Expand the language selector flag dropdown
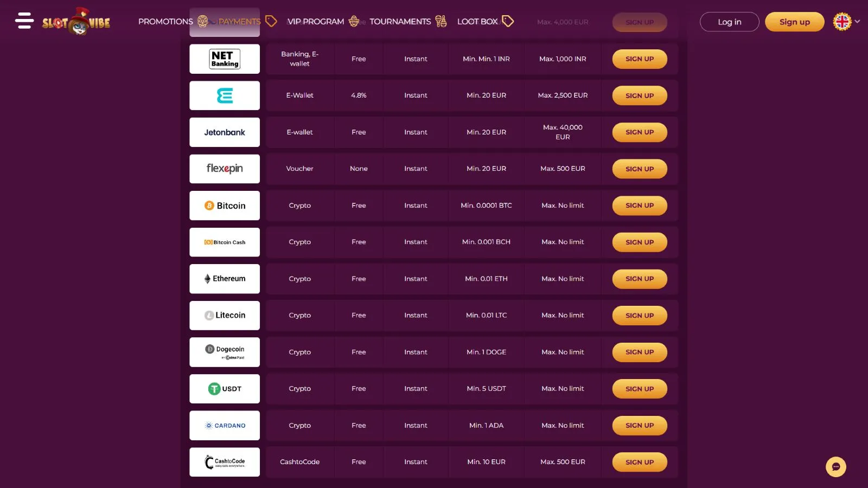This screenshot has height=488, width=868. coord(846,22)
